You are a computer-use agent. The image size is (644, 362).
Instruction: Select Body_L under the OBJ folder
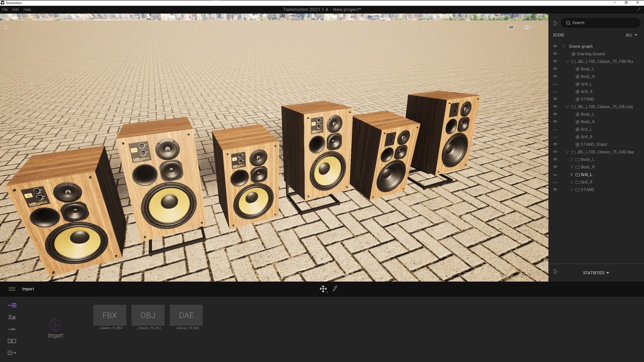click(x=587, y=114)
